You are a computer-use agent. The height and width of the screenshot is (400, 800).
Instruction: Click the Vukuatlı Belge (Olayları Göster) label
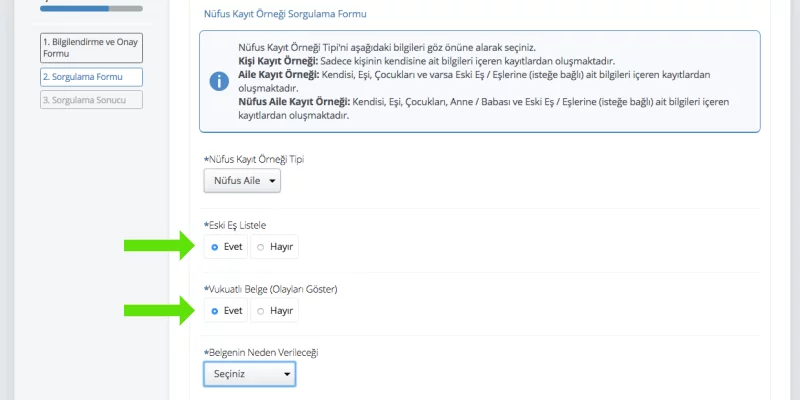[x=270, y=289]
